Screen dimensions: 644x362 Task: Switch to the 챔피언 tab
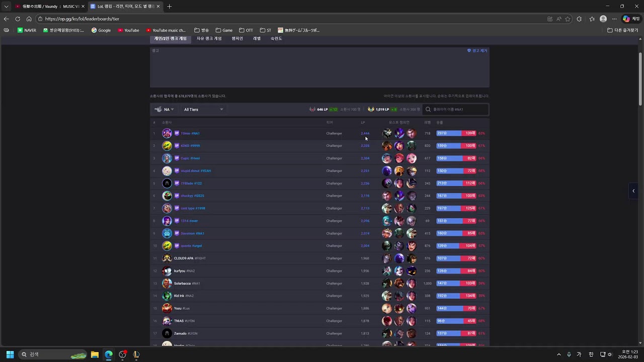click(237, 39)
